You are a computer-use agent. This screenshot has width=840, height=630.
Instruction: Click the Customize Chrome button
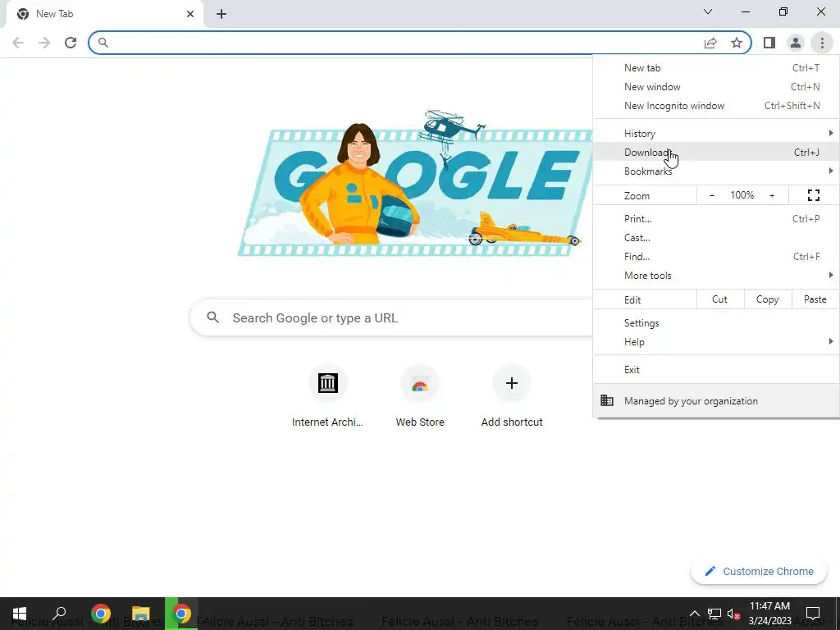click(759, 571)
